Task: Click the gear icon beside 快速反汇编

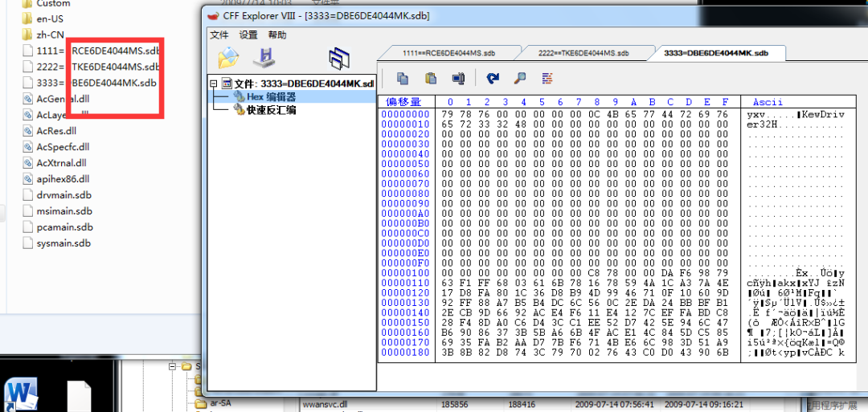Action: [240, 109]
